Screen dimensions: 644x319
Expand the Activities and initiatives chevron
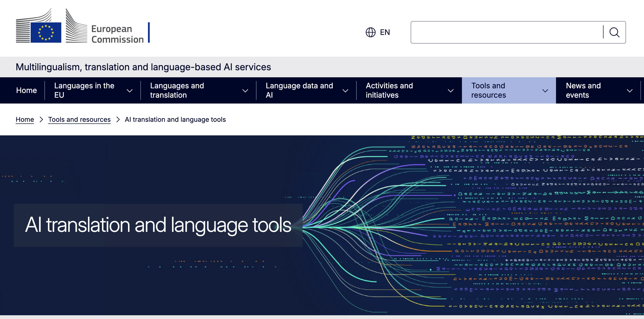pos(450,91)
